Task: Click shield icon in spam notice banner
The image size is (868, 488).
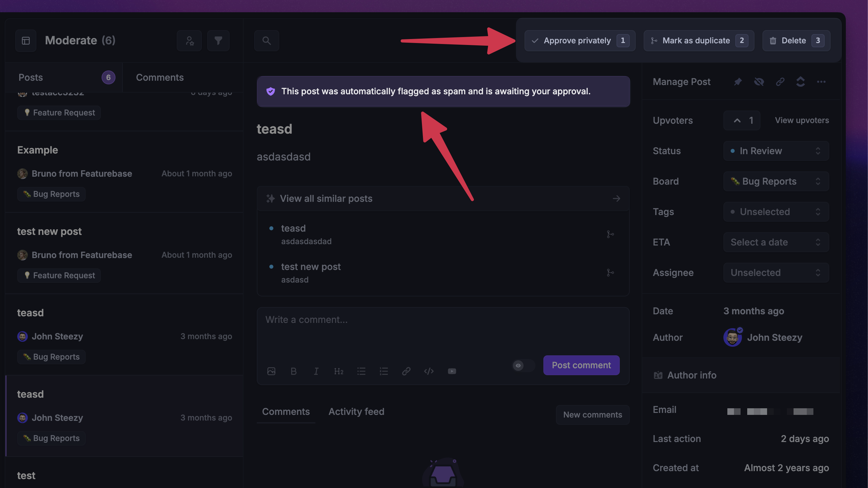Action: click(271, 91)
